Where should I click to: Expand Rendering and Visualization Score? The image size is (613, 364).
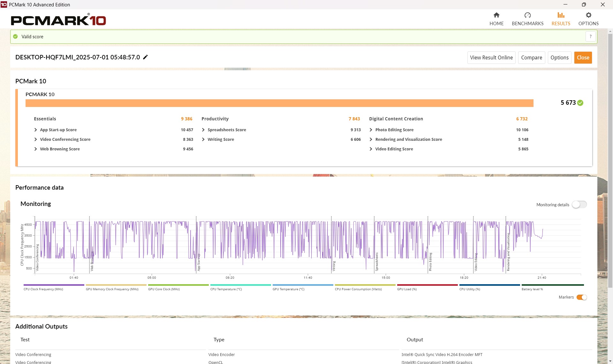(371, 140)
